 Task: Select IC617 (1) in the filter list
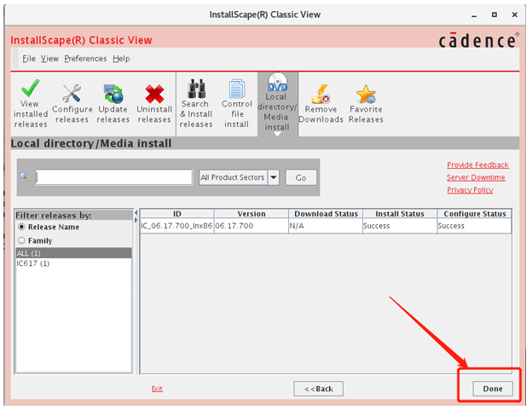(34, 263)
